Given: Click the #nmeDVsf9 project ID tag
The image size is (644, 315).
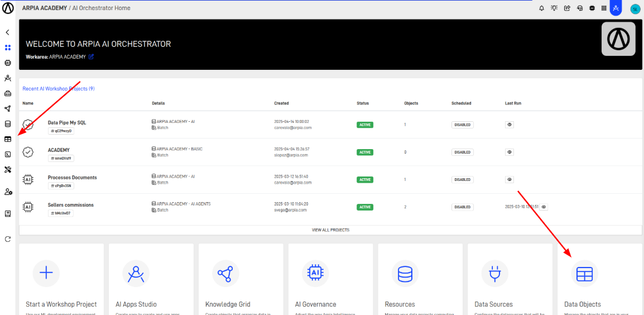Looking at the screenshot, I should (x=61, y=158).
